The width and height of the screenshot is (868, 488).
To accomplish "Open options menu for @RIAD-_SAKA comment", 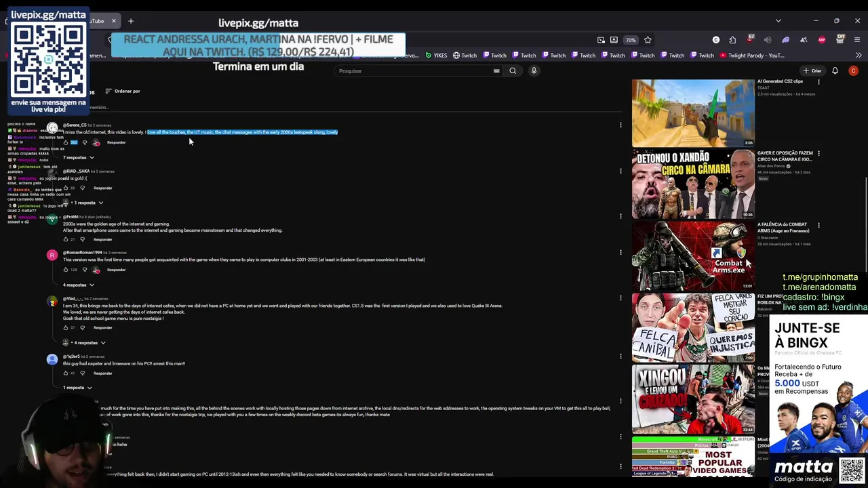I will tap(620, 171).
